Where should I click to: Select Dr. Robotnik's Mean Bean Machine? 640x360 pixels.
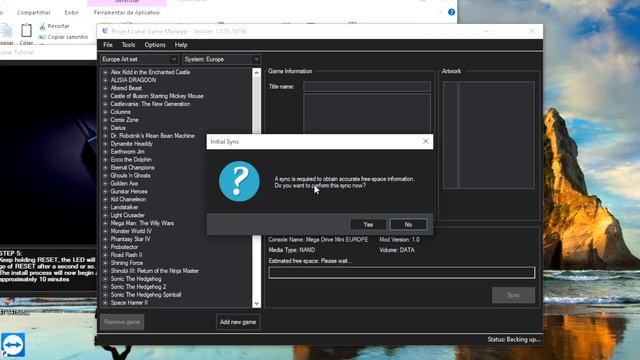[x=152, y=136]
